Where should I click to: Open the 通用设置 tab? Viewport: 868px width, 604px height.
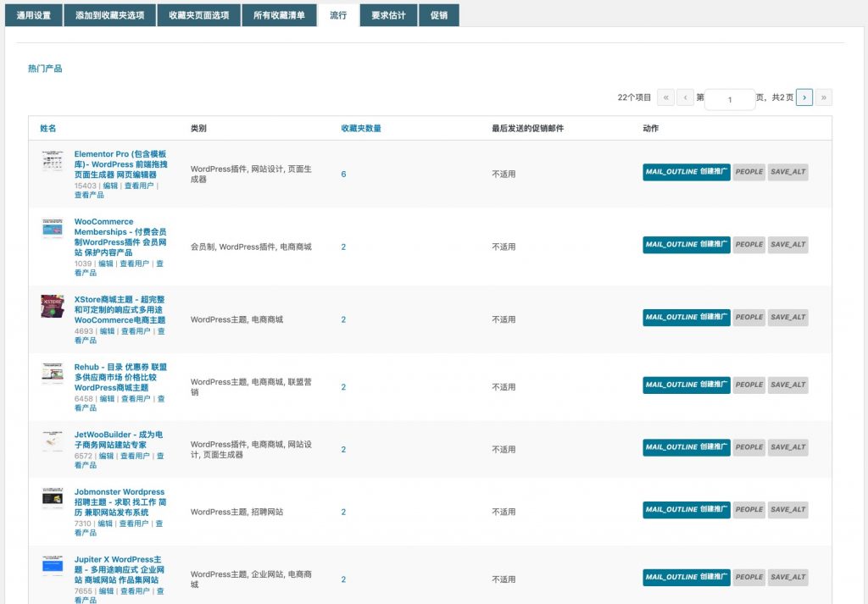pos(34,15)
